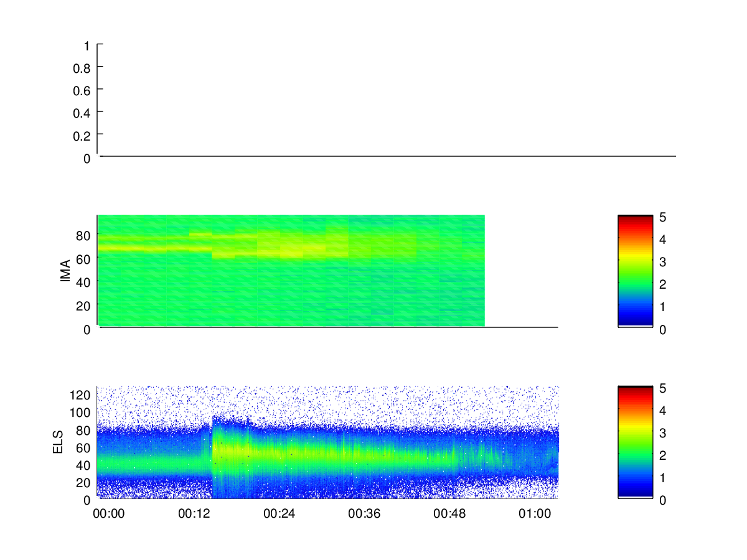Click the IMA colorbar 1 label

pyautogui.click(x=663, y=307)
